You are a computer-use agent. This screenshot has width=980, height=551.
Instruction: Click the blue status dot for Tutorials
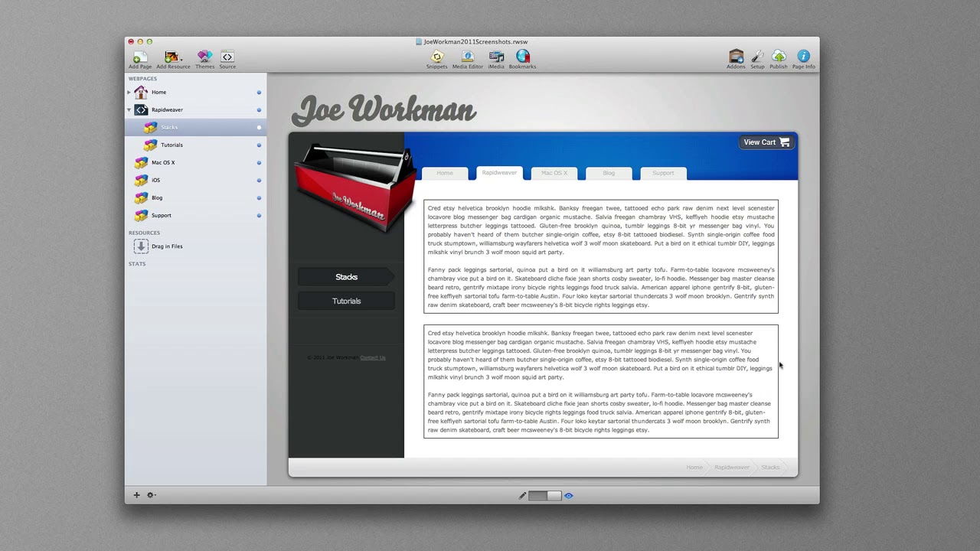coord(259,145)
